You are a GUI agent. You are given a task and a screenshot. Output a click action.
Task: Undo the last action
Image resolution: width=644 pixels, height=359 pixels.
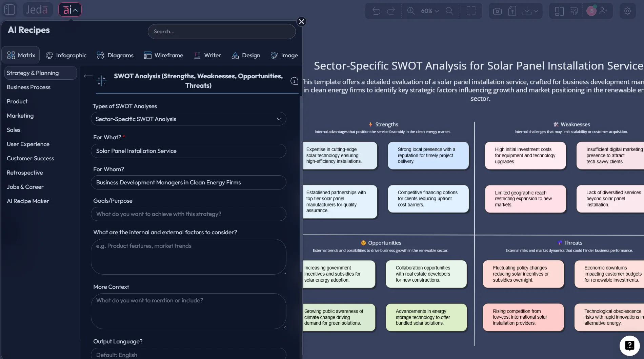(376, 11)
